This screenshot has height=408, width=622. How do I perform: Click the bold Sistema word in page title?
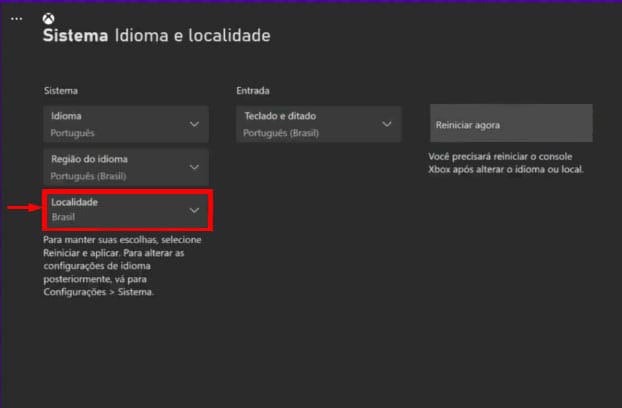(x=75, y=36)
